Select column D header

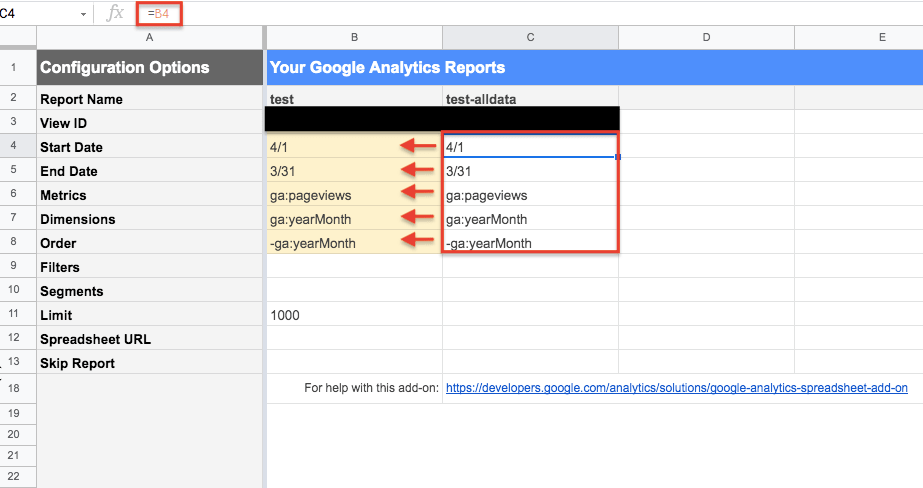click(706, 37)
